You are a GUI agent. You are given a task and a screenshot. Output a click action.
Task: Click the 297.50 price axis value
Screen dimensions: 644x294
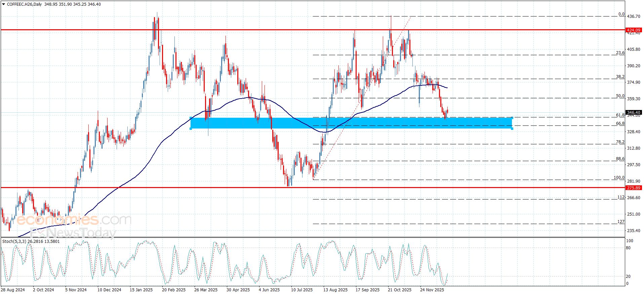tap(634, 165)
